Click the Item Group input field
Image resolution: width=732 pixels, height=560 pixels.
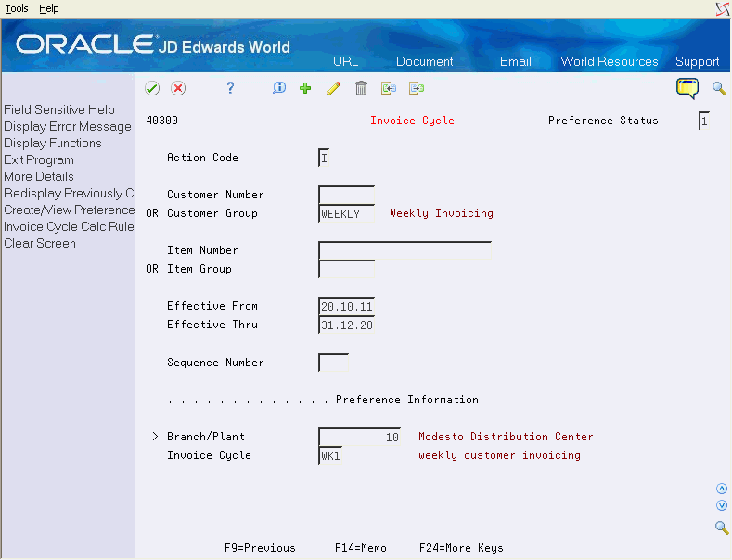346,269
